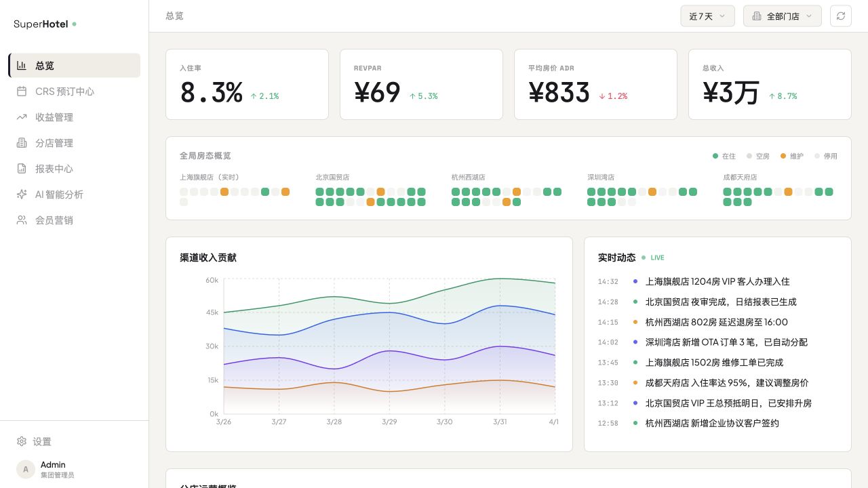Viewport: 868px width, 488px height.
Task: Select the 平均房价 ADR value ¥833
Action: click(559, 93)
